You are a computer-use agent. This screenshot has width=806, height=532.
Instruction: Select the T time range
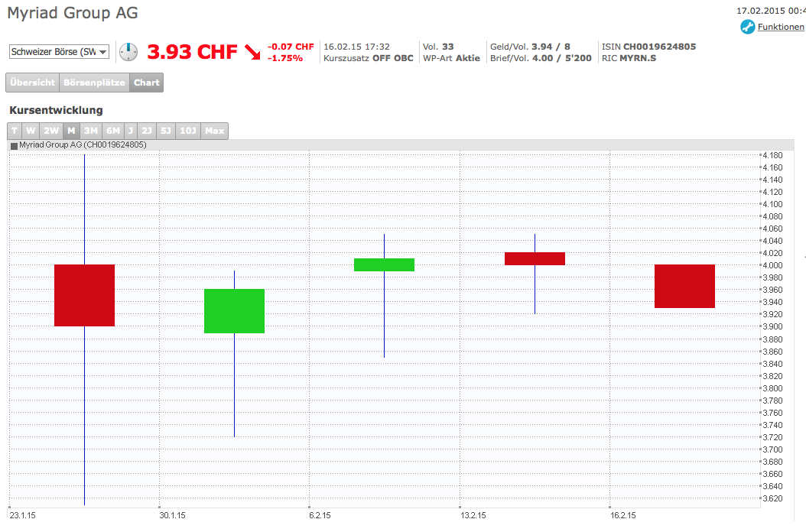point(15,131)
